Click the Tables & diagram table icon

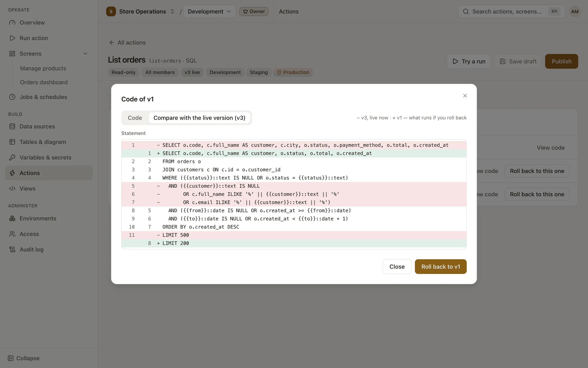pos(12,142)
